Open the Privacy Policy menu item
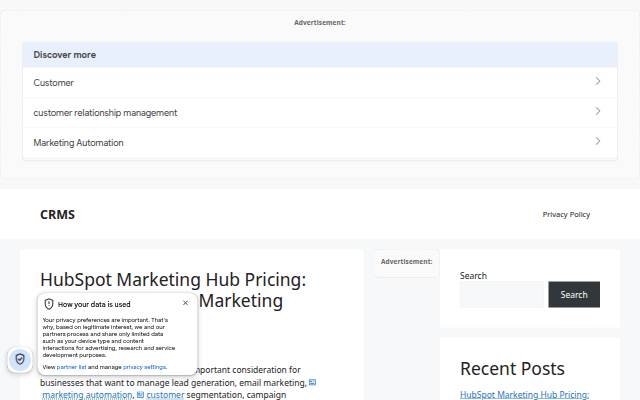The image size is (640, 400). tap(566, 215)
